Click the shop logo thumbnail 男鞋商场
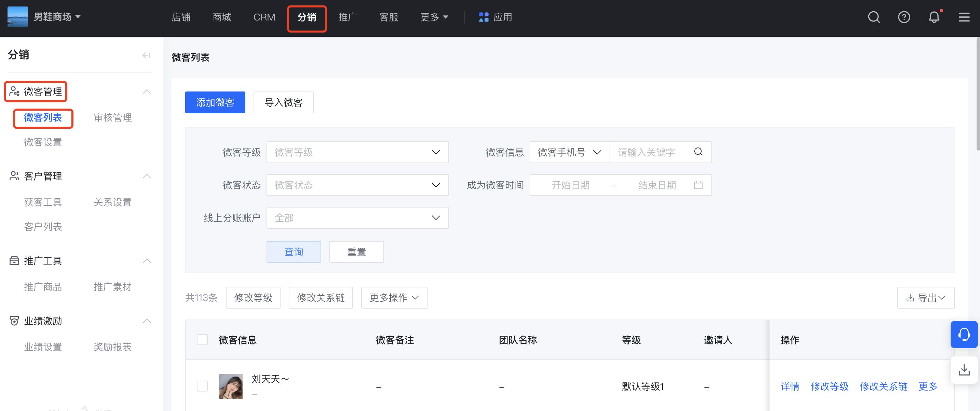The width and height of the screenshot is (980, 411). tap(17, 17)
